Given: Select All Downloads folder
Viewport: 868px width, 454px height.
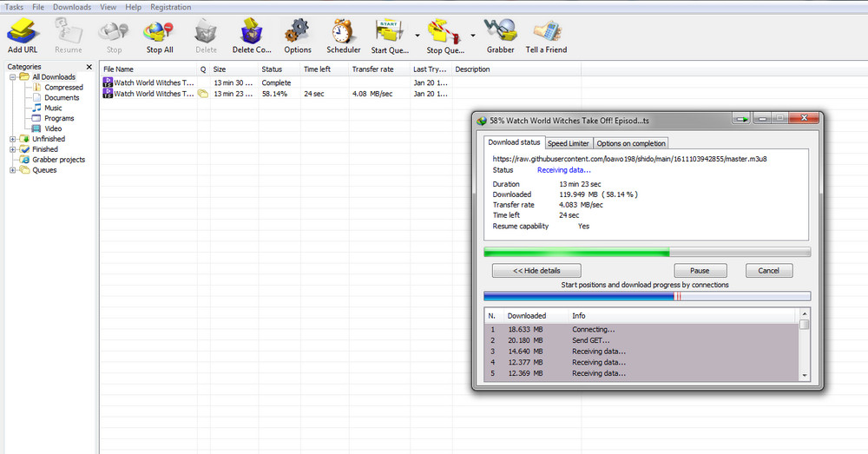Looking at the screenshot, I should click(54, 77).
